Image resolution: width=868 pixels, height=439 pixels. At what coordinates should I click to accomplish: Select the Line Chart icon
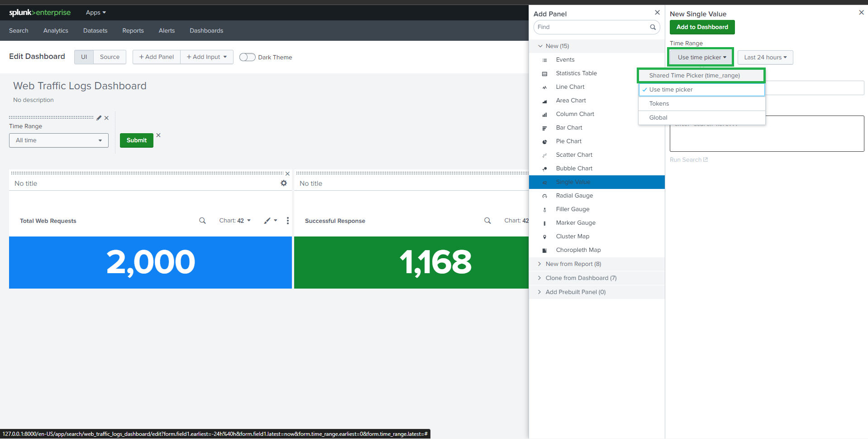click(x=545, y=87)
